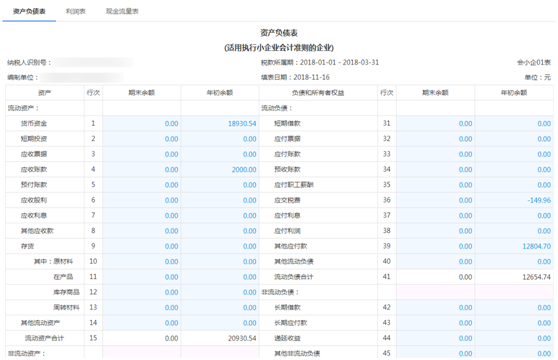Click the 会小企01表 label

[534, 63]
